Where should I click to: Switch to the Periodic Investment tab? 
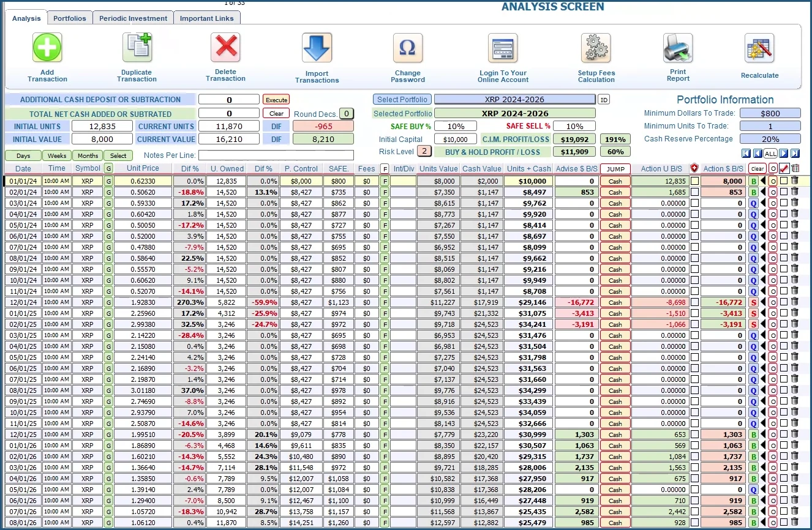click(x=133, y=18)
